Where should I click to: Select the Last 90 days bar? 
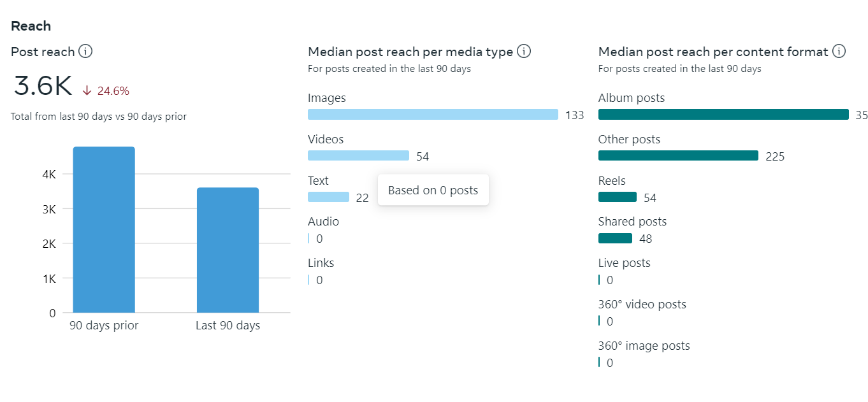pyautogui.click(x=228, y=250)
